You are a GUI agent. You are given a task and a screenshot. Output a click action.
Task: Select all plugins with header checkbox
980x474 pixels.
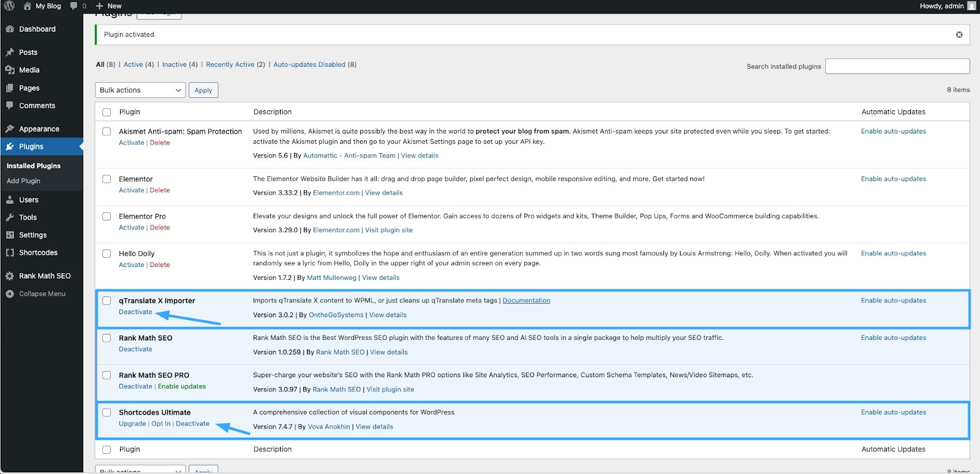(107, 112)
